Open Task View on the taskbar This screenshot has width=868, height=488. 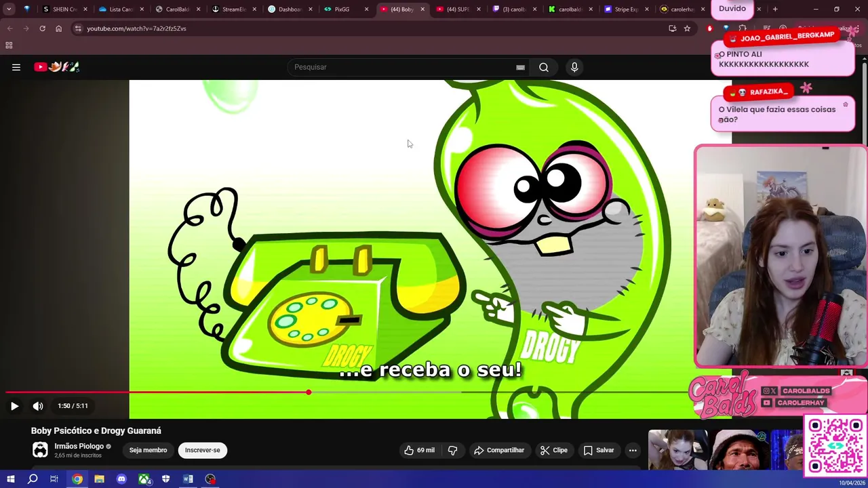point(54,479)
